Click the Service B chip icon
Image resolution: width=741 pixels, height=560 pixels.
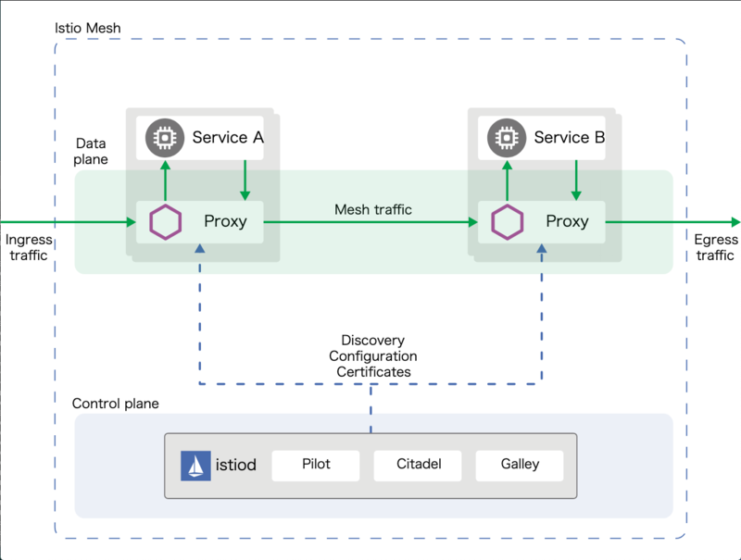coord(506,138)
